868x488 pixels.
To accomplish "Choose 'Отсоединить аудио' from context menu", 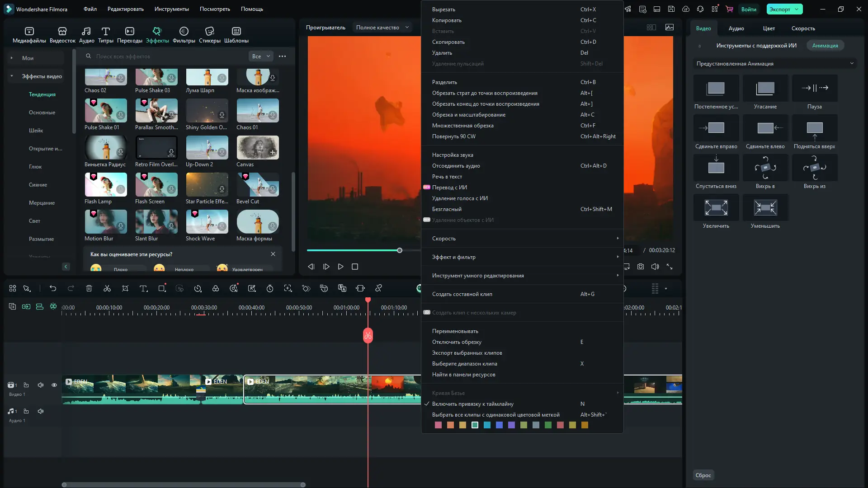I will (x=456, y=166).
